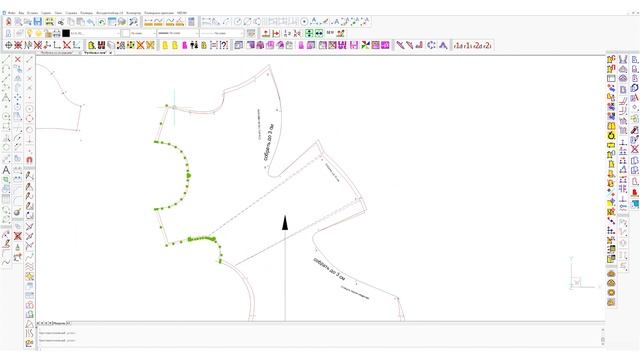This screenshot has height=360, width=640.
Task: Click the magenta floppy save icon
Action: tap(354, 45)
